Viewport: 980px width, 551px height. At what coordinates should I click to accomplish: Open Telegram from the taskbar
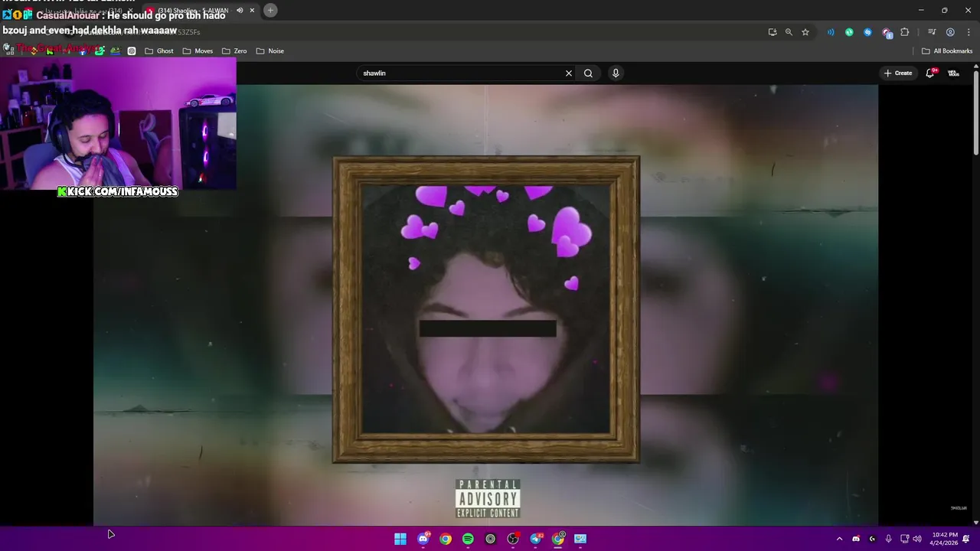[x=536, y=539]
